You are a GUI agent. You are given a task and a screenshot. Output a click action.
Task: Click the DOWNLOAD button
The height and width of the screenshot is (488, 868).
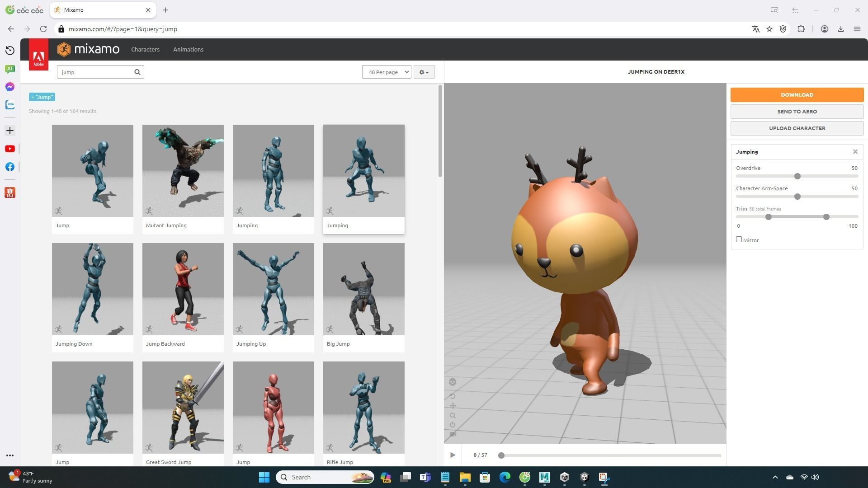(797, 95)
